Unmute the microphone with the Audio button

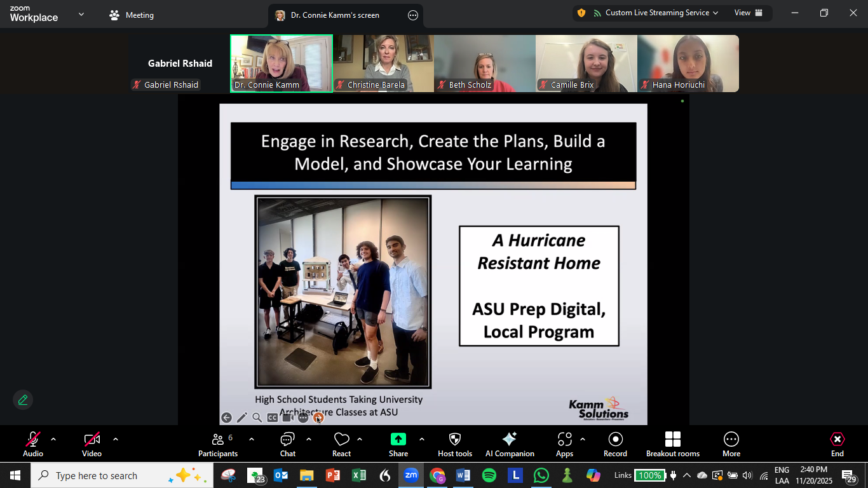[33, 444]
